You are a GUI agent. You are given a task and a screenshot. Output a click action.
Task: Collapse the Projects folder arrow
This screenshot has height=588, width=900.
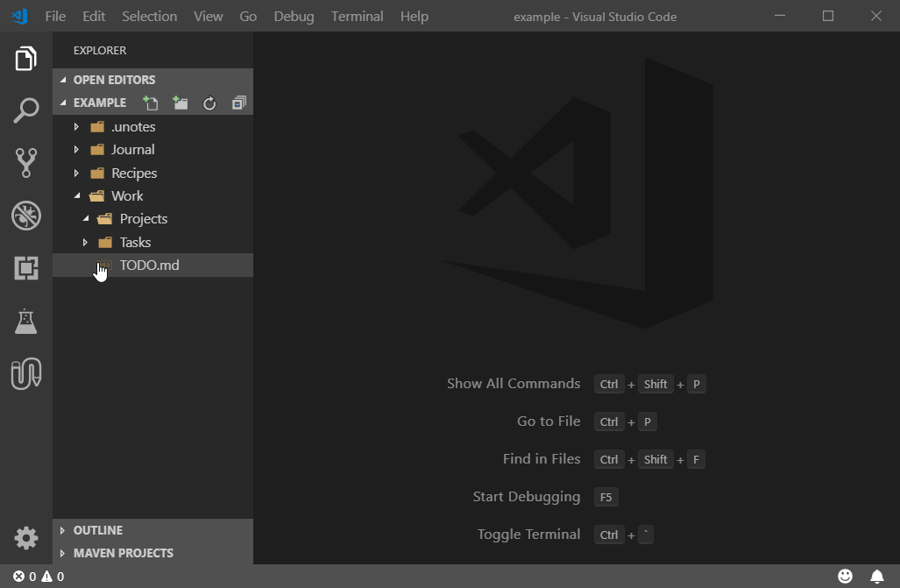pyautogui.click(x=86, y=219)
